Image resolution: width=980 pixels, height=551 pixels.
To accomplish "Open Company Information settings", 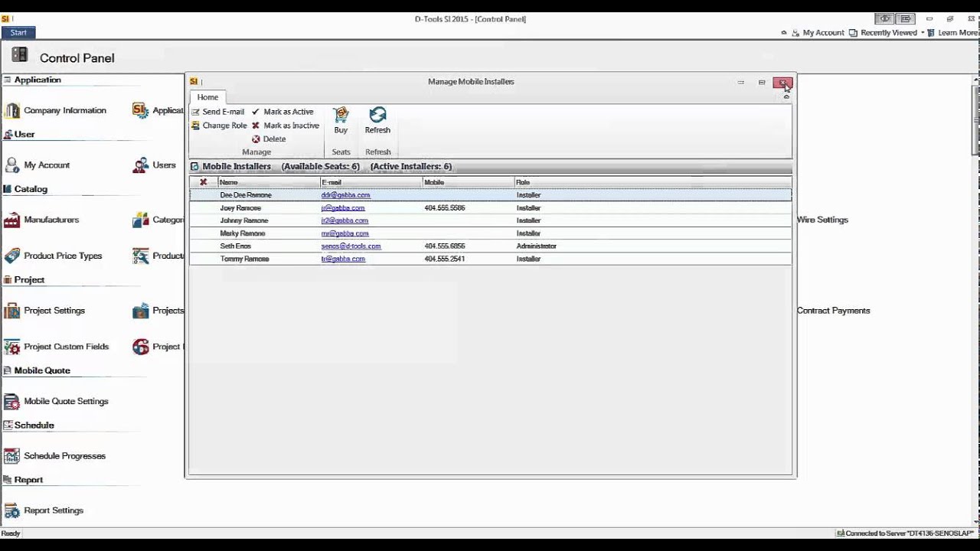I will 55,110.
